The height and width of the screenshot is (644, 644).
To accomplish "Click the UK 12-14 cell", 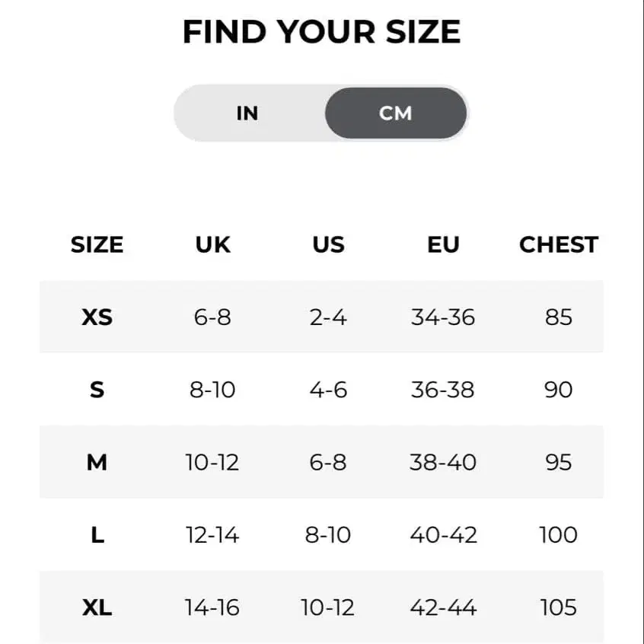I will tap(212, 535).
